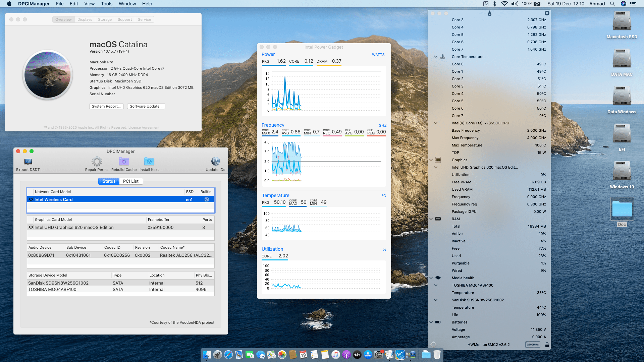This screenshot has width=644, height=362.
Task: Click the eye toggle beside Intel Wireless Card
Action: pos(31,199)
